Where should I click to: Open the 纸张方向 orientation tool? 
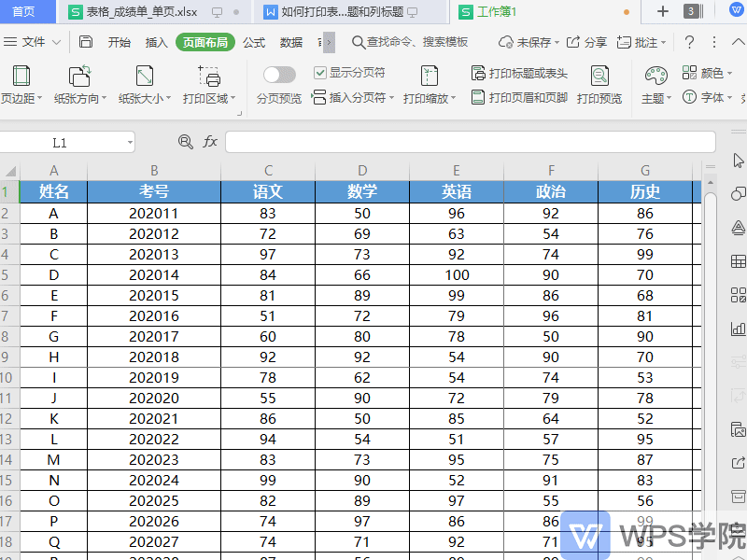tap(80, 77)
